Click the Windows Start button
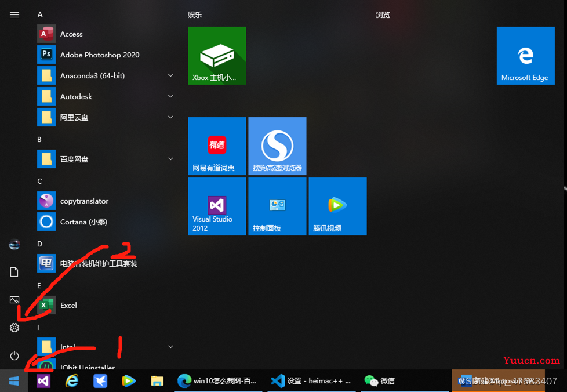The height and width of the screenshot is (392, 567). click(14, 381)
